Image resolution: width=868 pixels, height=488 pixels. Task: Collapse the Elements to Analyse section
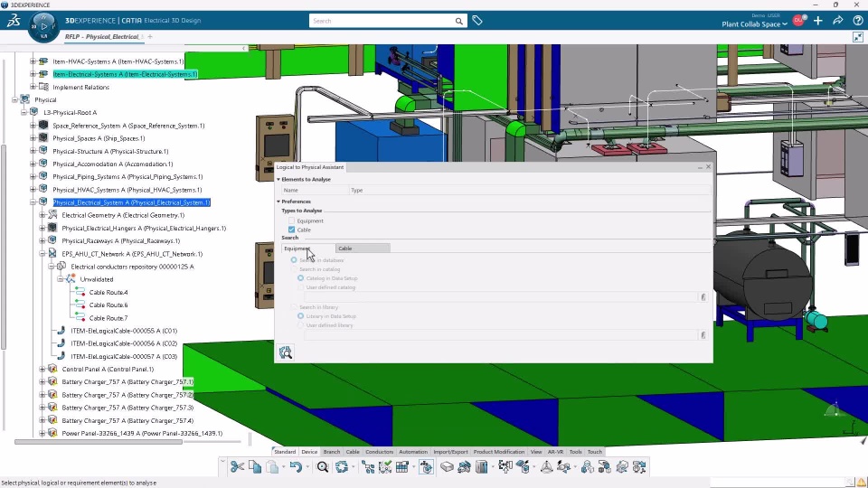(x=278, y=179)
